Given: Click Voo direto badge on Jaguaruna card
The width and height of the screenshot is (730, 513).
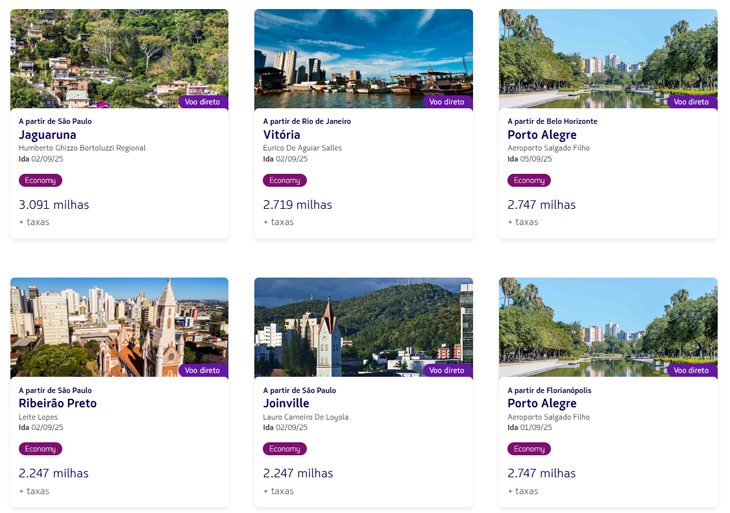Looking at the screenshot, I should tap(203, 102).
